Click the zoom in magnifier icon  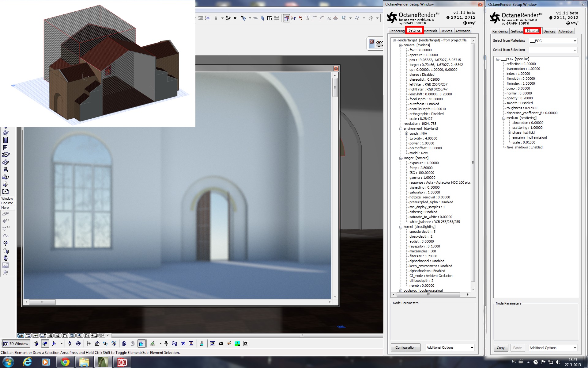tap(51, 335)
